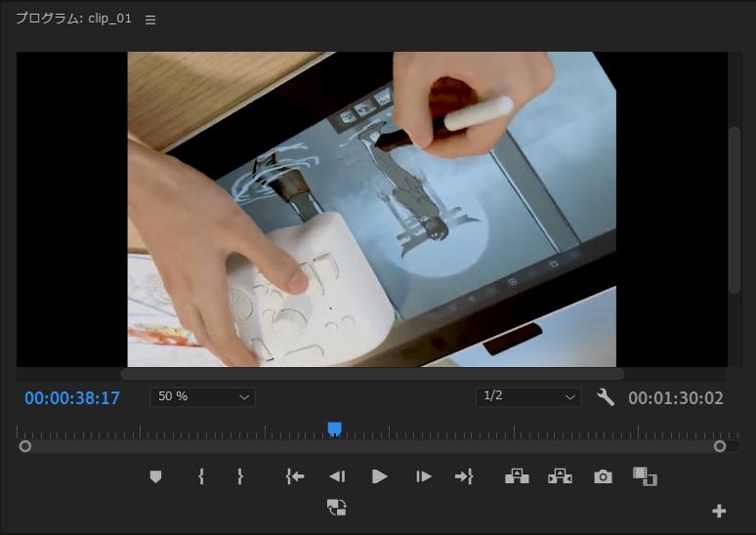Set the Mark In point
The image size is (756, 535).
click(x=201, y=476)
